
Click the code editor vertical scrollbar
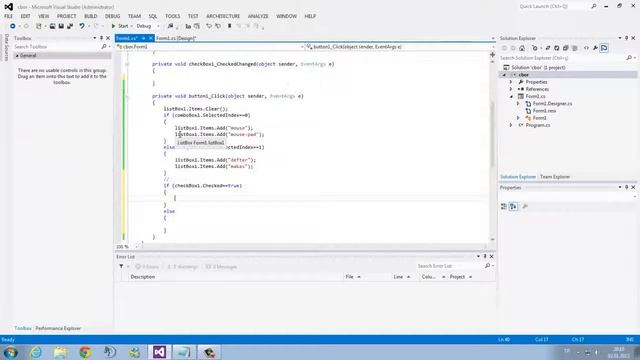492,135
